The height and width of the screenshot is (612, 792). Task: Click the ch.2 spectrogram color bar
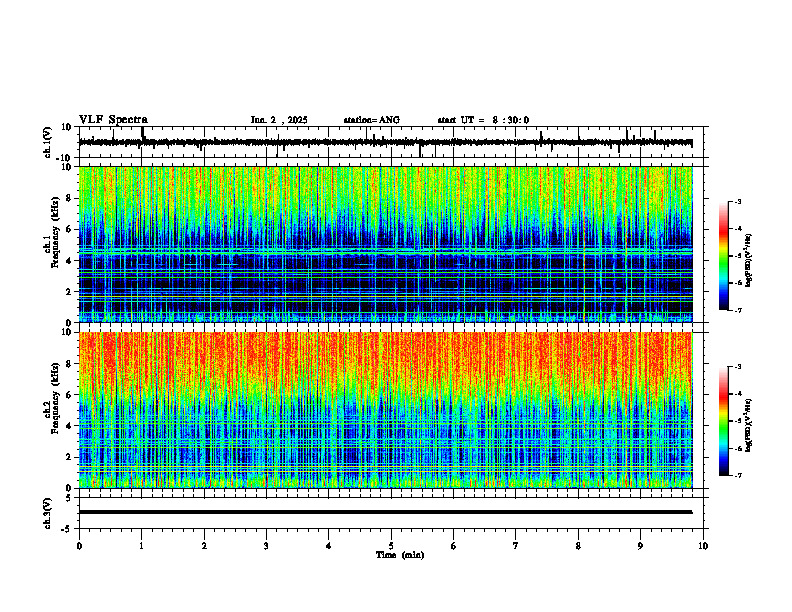(x=724, y=421)
